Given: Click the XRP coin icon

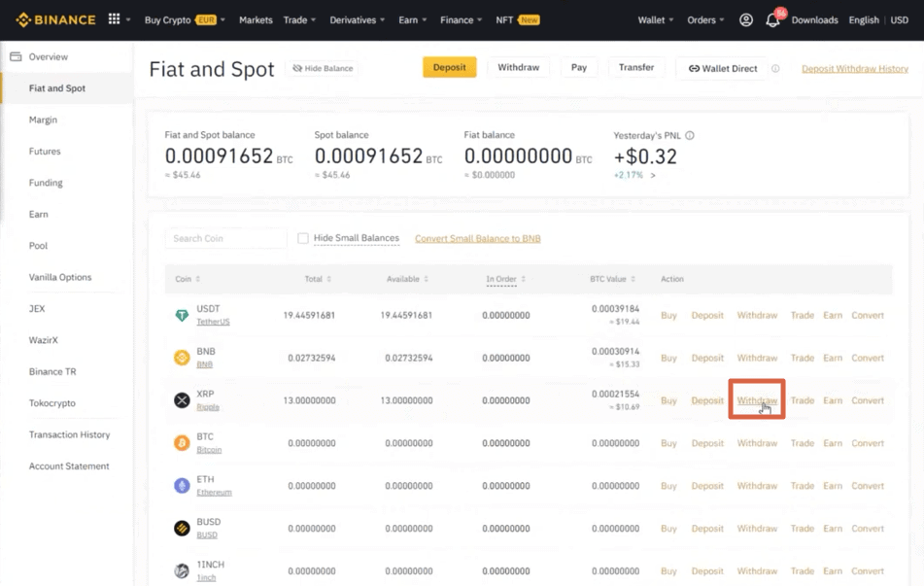Looking at the screenshot, I should point(182,400).
